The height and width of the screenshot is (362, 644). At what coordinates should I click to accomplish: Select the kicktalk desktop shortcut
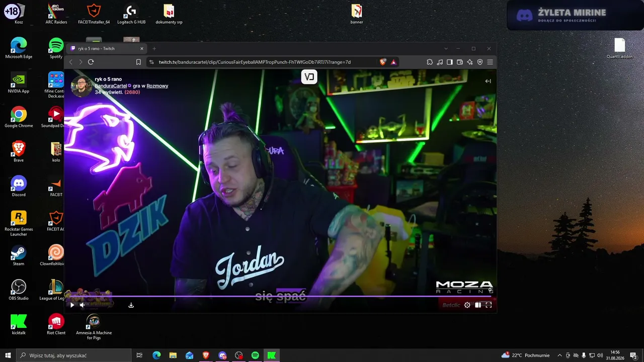point(19,324)
